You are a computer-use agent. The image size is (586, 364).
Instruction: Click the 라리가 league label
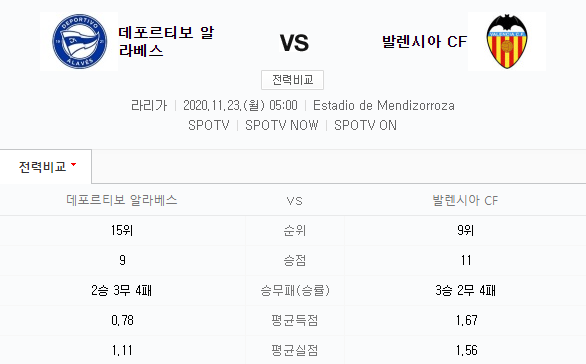(x=149, y=105)
